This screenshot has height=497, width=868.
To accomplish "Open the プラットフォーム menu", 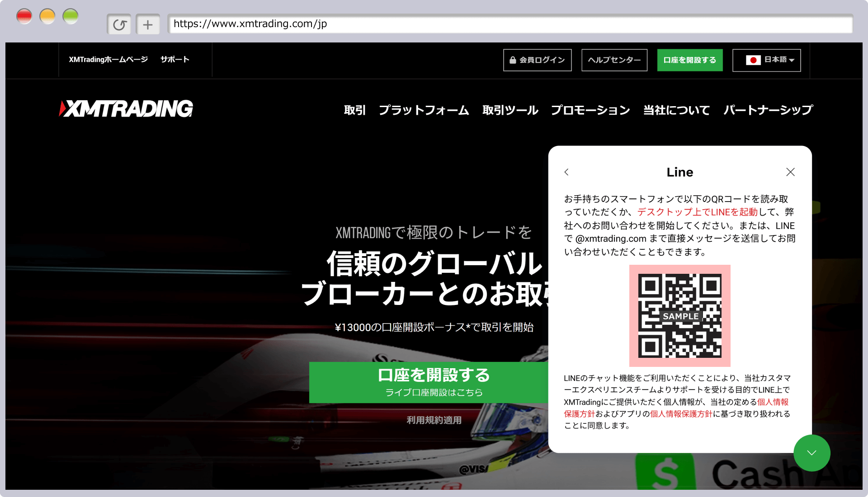I will (x=424, y=110).
